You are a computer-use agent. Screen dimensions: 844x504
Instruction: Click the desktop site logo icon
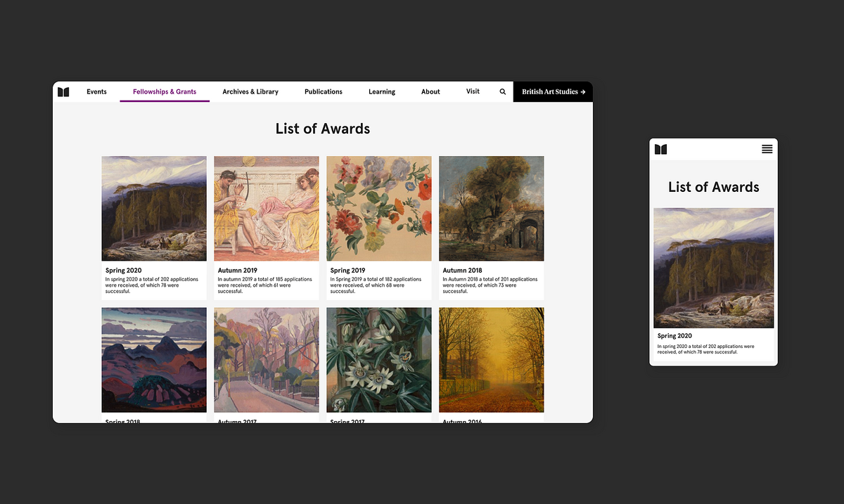[x=63, y=92]
